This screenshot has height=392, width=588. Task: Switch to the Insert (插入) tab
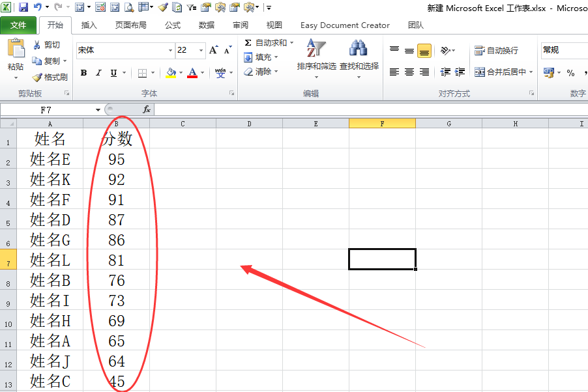tap(89, 25)
